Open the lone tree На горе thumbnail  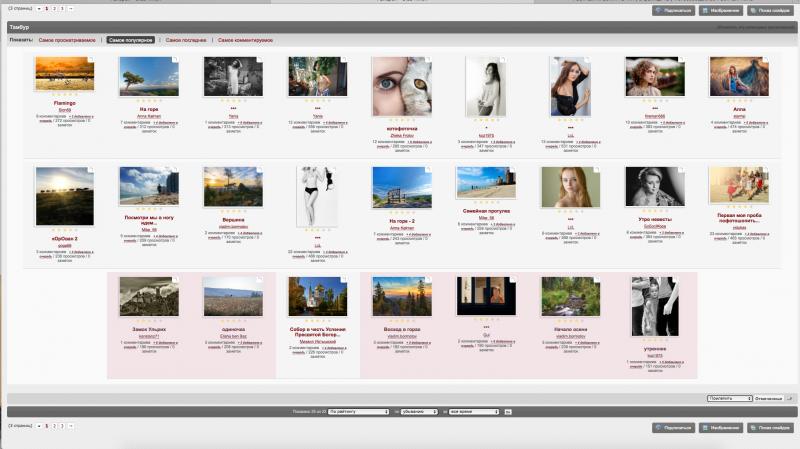coord(149,77)
